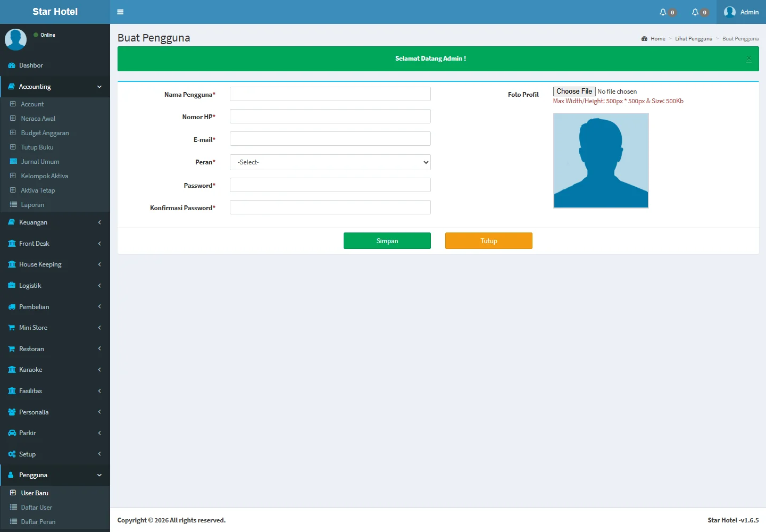This screenshot has height=532, width=766.
Task: Click the Choose File button
Action: pyautogui.click(x=574, y=92)
